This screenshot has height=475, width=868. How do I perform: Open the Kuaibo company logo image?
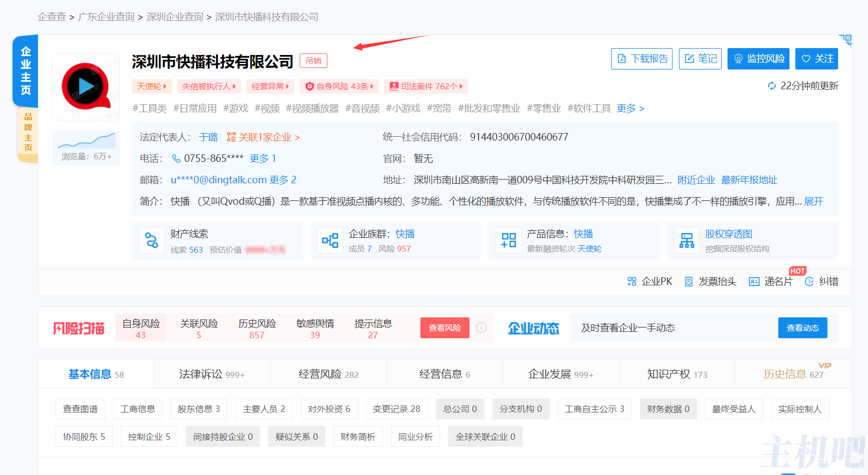point(85,87)
